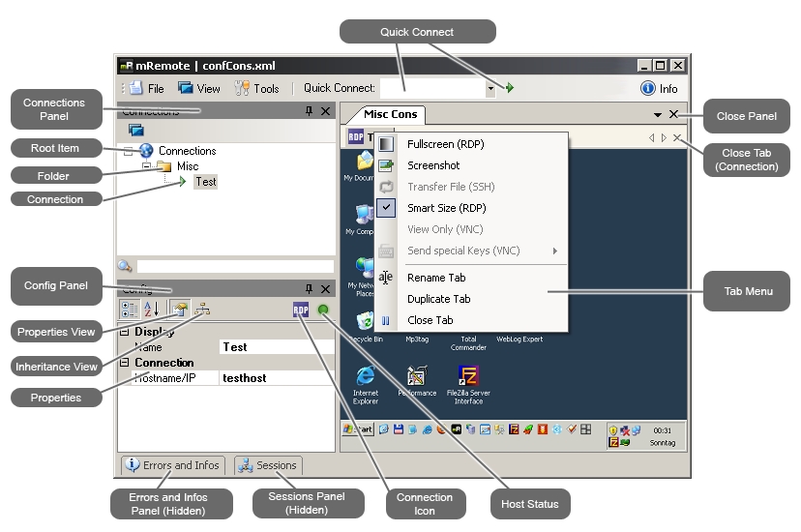The width and height of the screenshot is (801, 532).
Task: Click the floppy disk icon in remote taskbar
Action: pyautogui.click(x=398, y=429)
